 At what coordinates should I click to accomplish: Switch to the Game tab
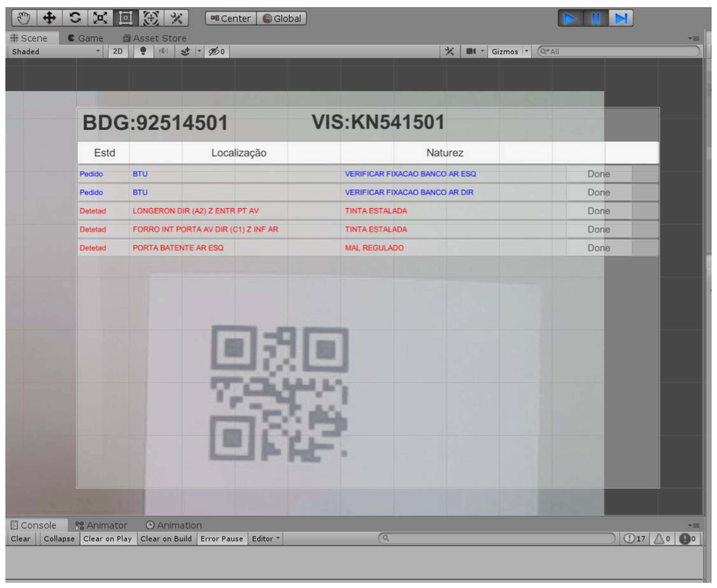[x=86, y=38]
